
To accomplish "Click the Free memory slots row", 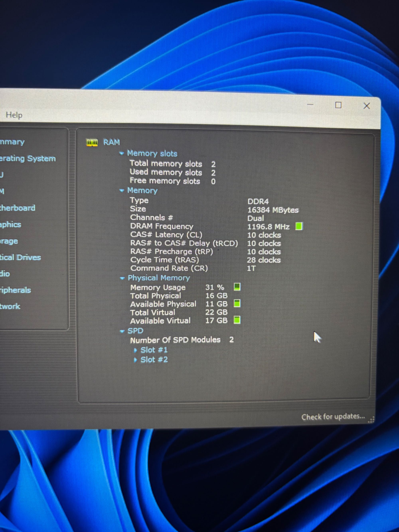I will point(173,181).
